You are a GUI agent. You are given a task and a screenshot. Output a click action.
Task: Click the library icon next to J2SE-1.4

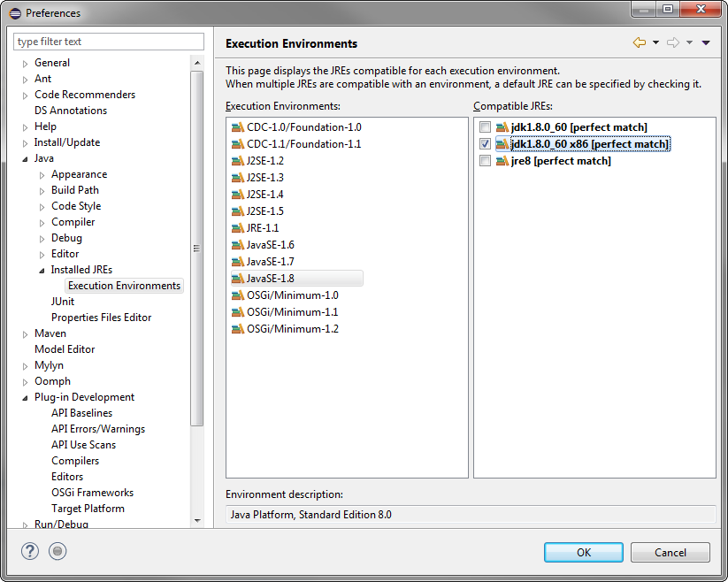pos(238,194)
